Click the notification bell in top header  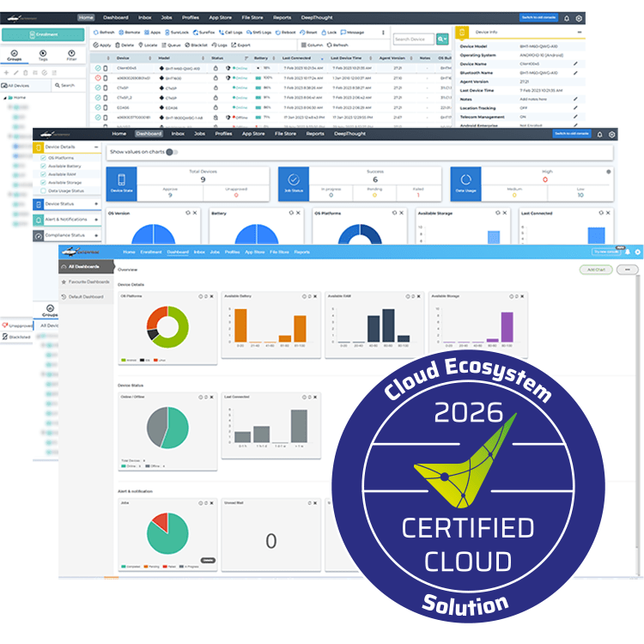[567, 17]
